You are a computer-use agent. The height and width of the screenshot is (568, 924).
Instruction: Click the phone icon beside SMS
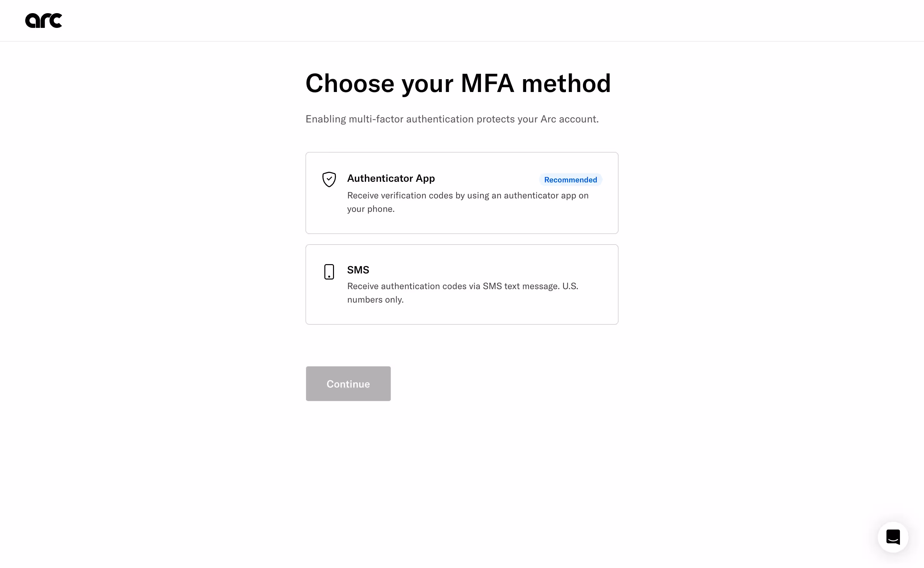[x=329, y=271]
